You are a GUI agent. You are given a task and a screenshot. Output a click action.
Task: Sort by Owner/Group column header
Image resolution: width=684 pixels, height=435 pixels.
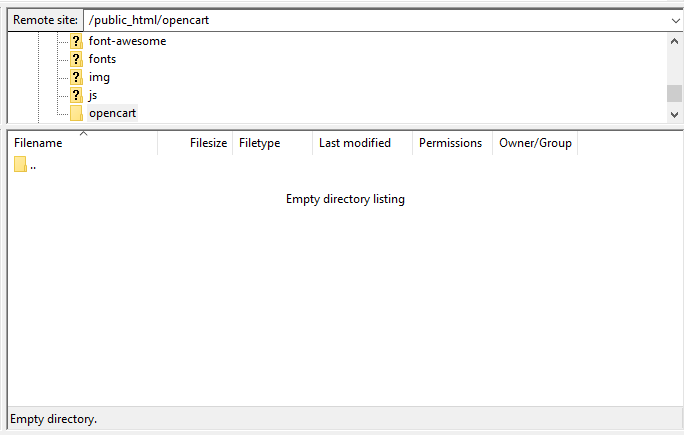pyautogui.click(x=535, y=143)
